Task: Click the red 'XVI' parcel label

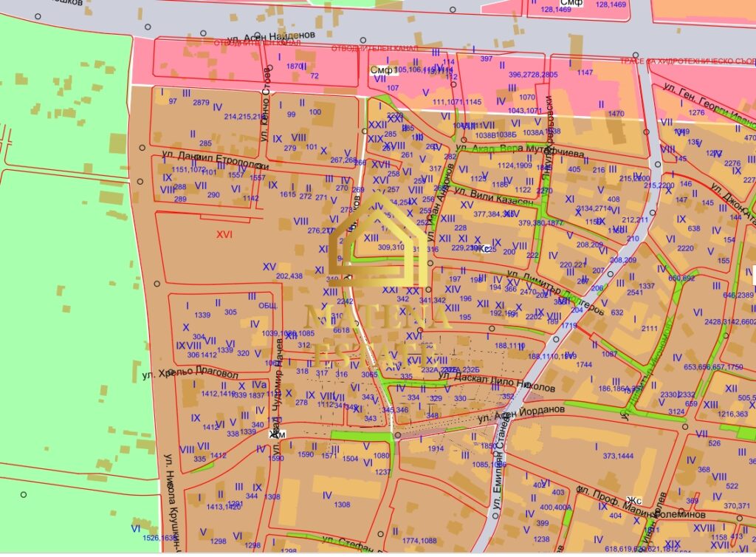Action: tap(224, 234)
